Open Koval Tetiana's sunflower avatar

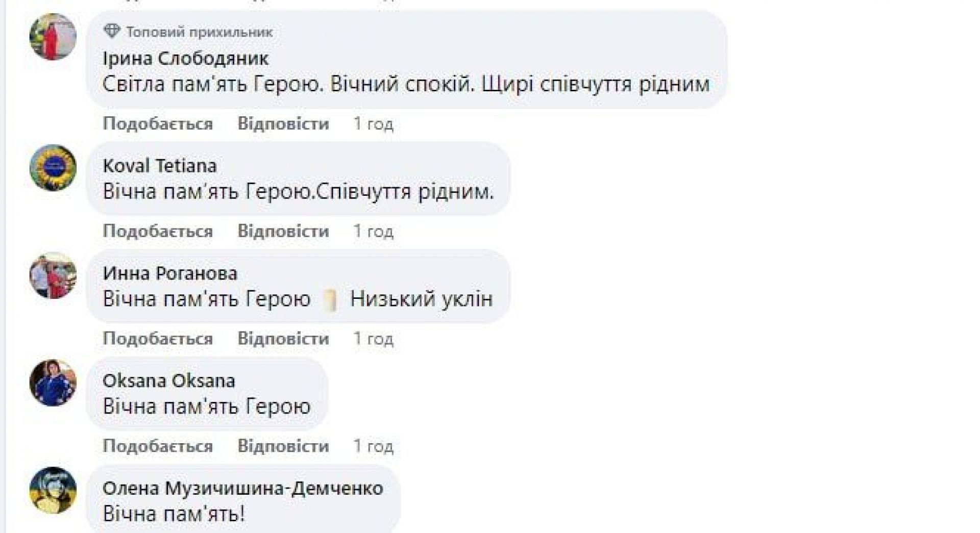click(53, 168)
